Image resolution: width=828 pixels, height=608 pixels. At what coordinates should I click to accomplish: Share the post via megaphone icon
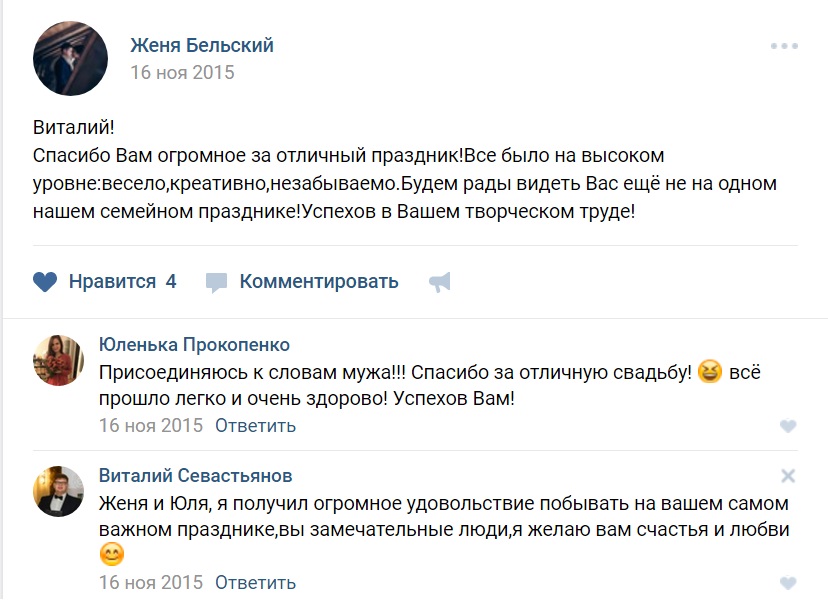[x=440, y=283]
